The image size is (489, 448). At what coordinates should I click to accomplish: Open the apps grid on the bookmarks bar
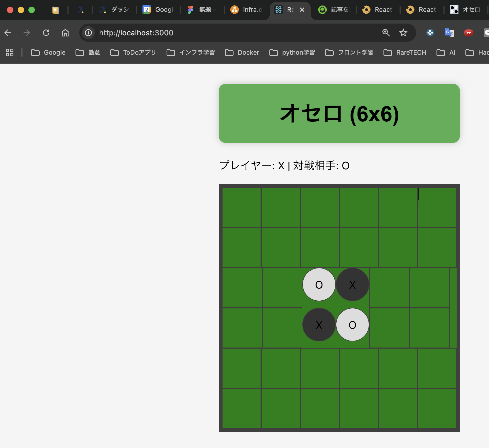tap(9, 53)
